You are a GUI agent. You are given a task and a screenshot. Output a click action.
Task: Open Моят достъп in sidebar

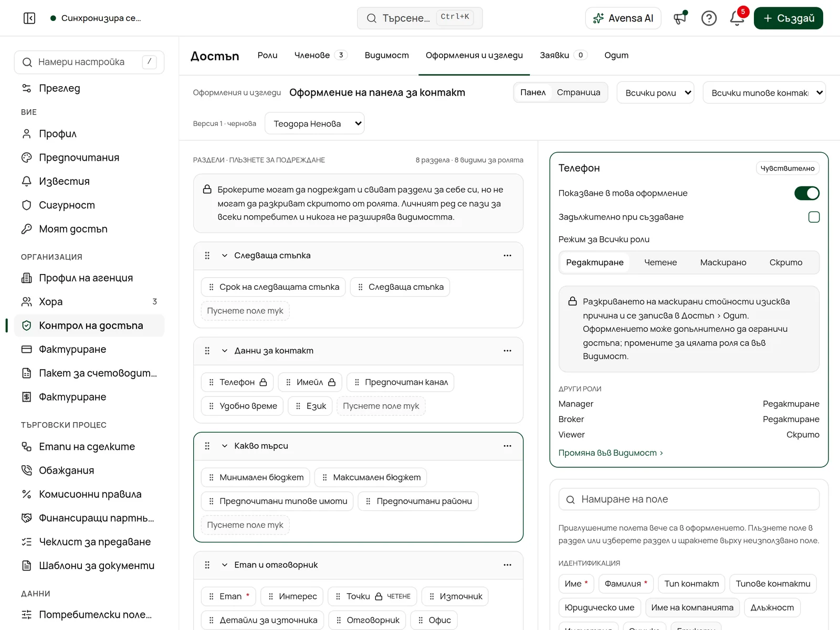(89, 229)
